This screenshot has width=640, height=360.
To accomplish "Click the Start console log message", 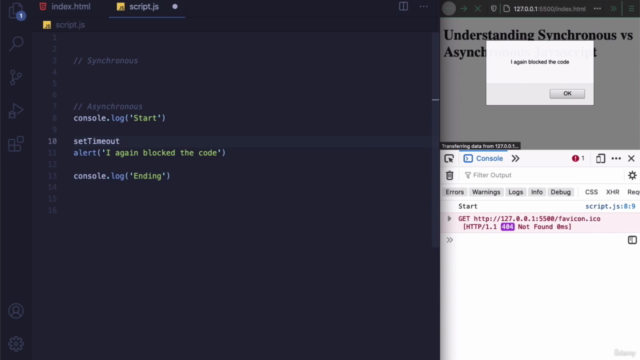I will click(468, 207).
